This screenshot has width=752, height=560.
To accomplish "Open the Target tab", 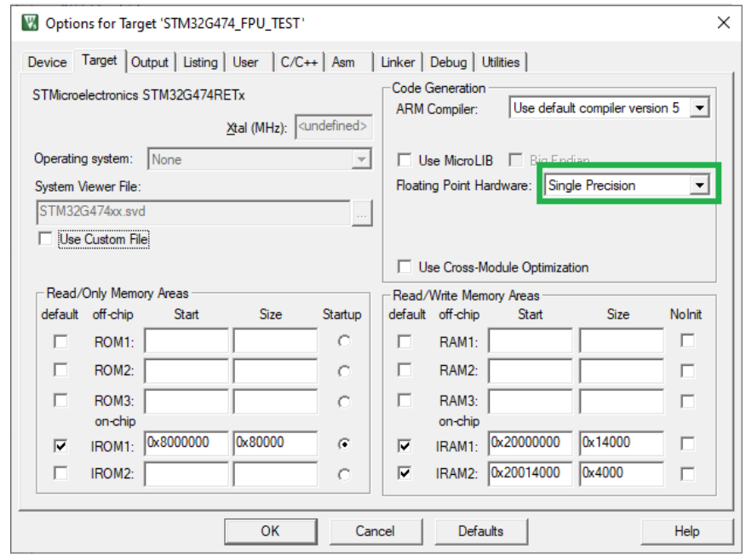I will pos(100,60).
